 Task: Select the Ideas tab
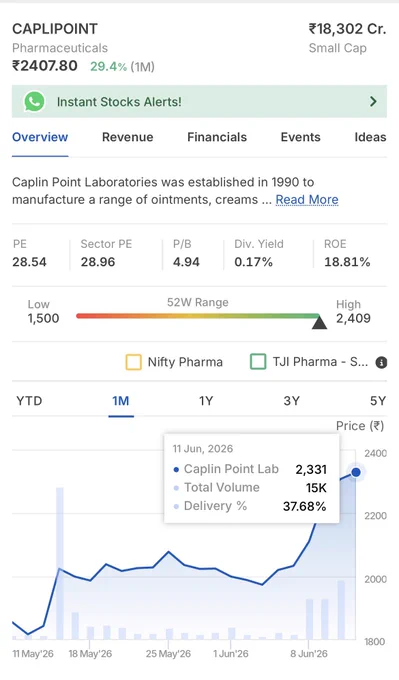click(370, 137)
